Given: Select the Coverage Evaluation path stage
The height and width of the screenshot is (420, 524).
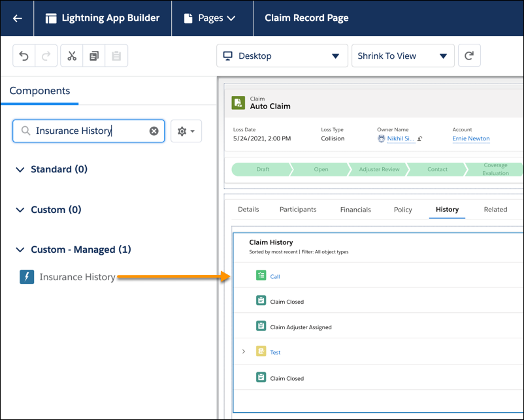Looking at the screenshot, I should pyautogui.click(x=495, y=169).
